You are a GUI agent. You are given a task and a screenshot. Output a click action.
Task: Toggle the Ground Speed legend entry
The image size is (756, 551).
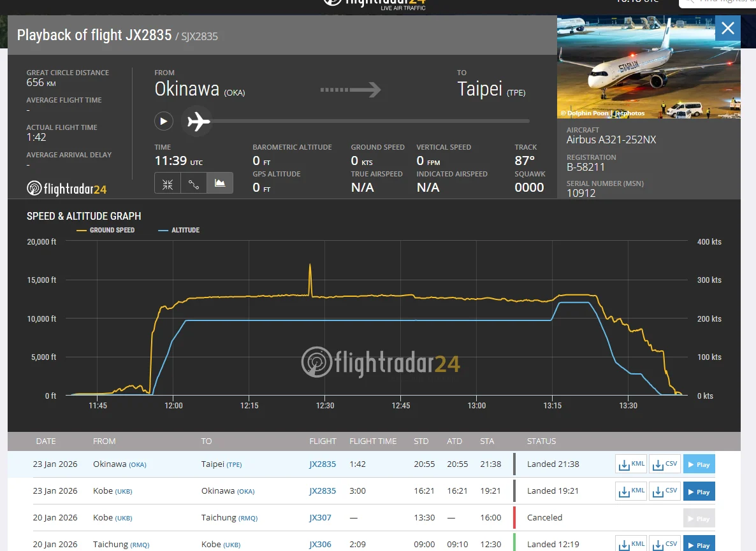coord(106,230)
